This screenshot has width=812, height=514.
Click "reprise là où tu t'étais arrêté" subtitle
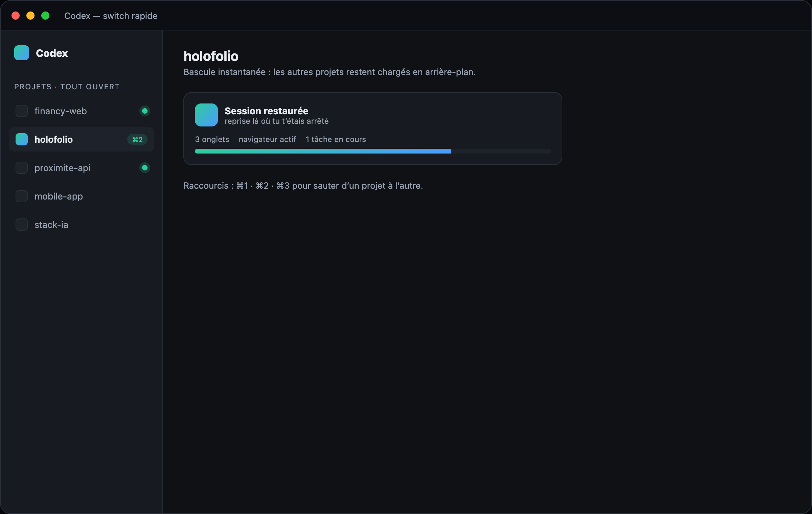277,121
